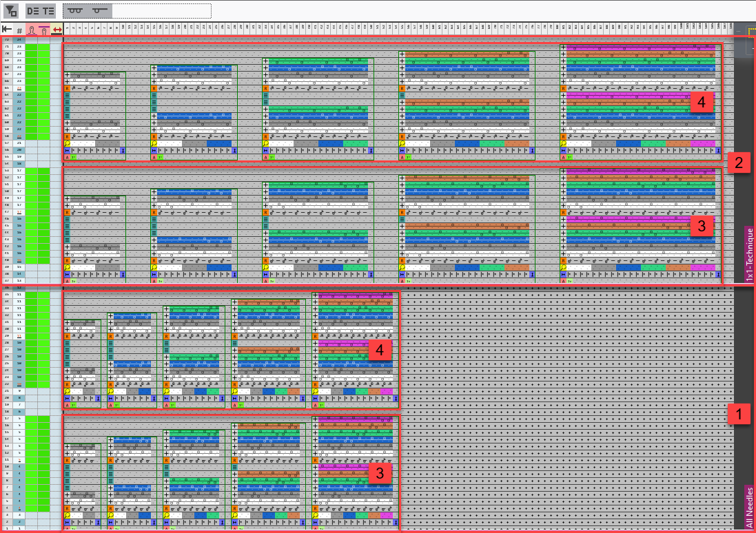Click the rear needle bed column icon
Viewport: 756px width, 533px height.
[x=44, y=30]
